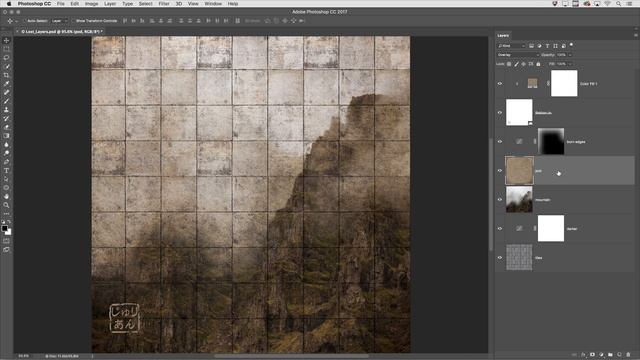Select the Eraser tool
The height and width of the screenshot is (360, 640).
(6, 127)
